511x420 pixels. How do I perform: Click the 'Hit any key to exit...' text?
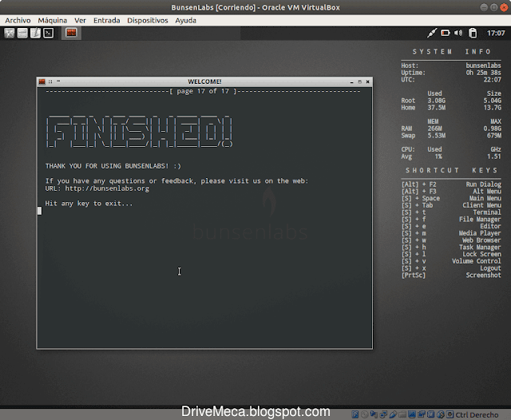tap(89, 204)
